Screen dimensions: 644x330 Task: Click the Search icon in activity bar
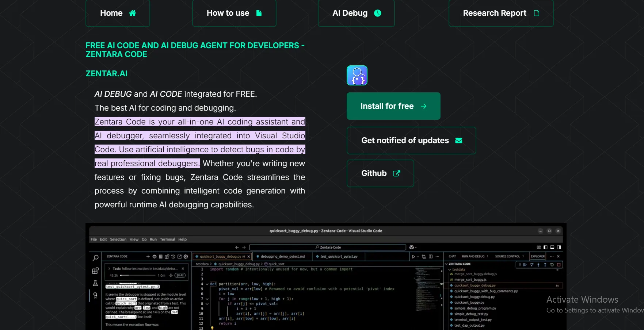pyautogui.click(x=95, y=258)
